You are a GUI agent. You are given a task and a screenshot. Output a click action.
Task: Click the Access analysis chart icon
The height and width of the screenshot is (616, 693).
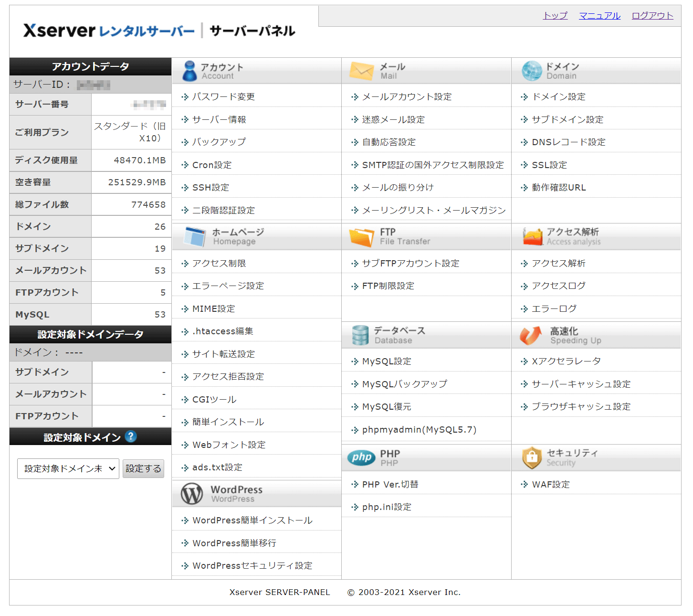pyautogui.click(x=533, y=236)
